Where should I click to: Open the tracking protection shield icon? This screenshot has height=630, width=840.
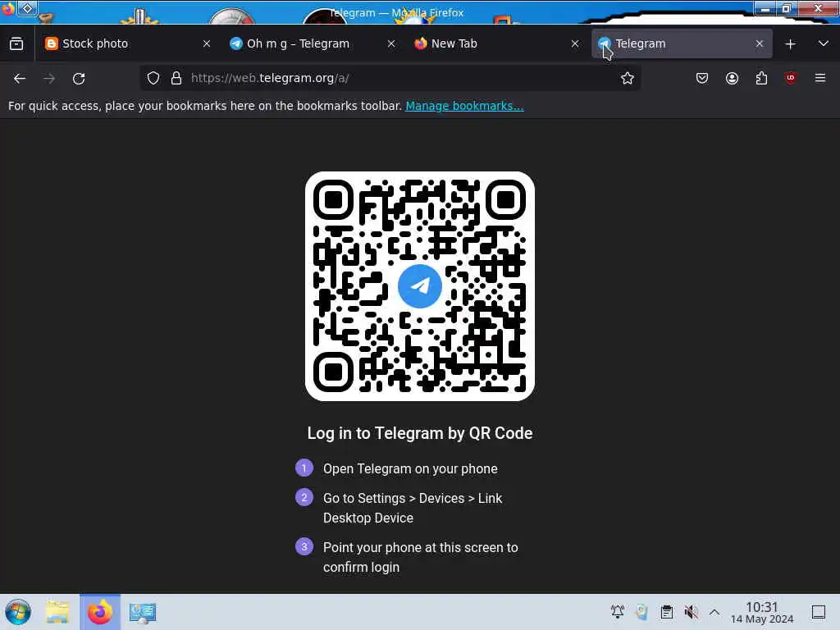tap(153, 78)
